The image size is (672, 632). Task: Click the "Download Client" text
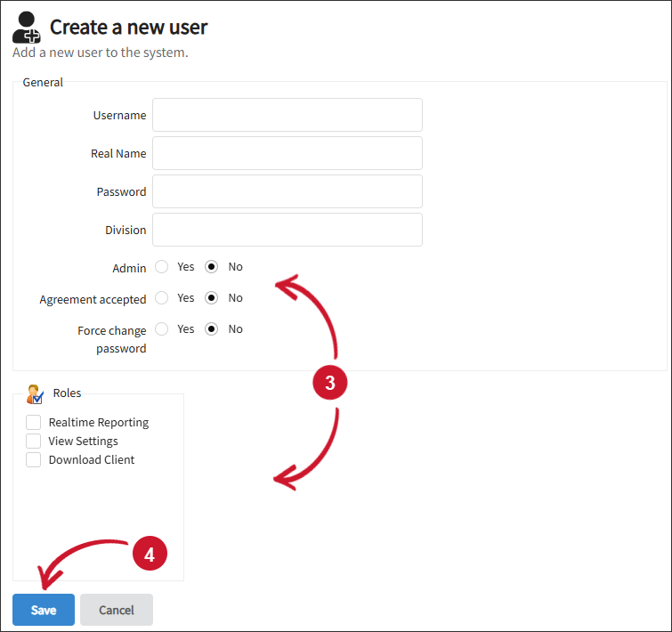(x=92, y=459)
